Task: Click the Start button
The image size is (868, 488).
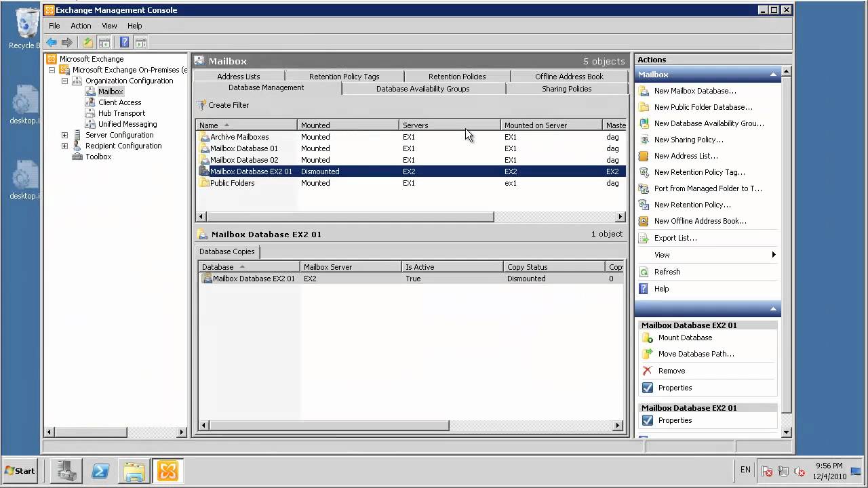Action: [x=20, y=470]
